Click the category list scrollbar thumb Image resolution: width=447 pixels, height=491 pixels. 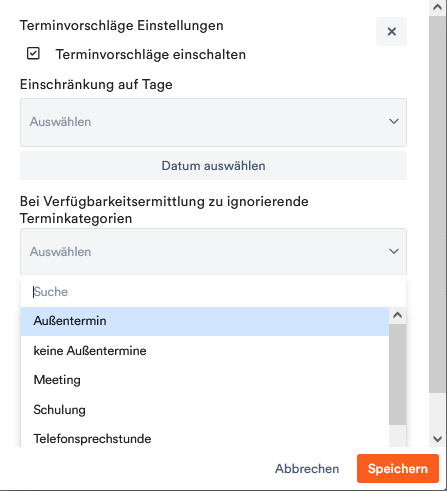click(397, 374)
